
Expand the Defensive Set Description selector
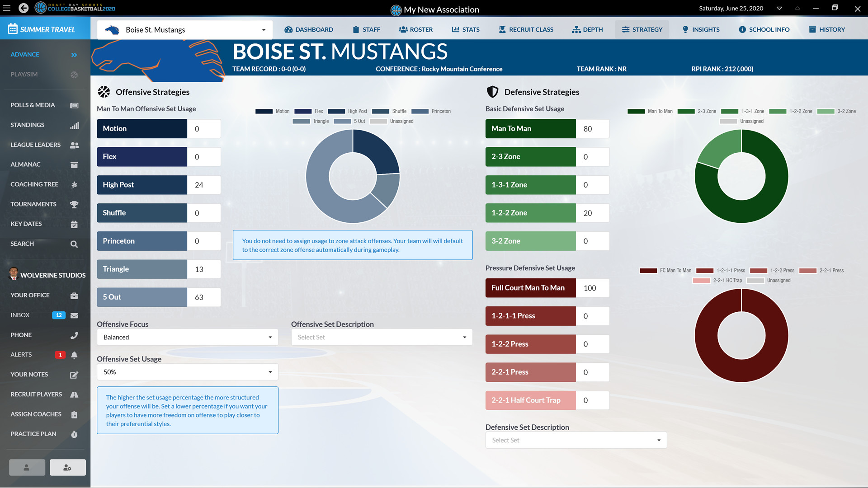point(576,440)
